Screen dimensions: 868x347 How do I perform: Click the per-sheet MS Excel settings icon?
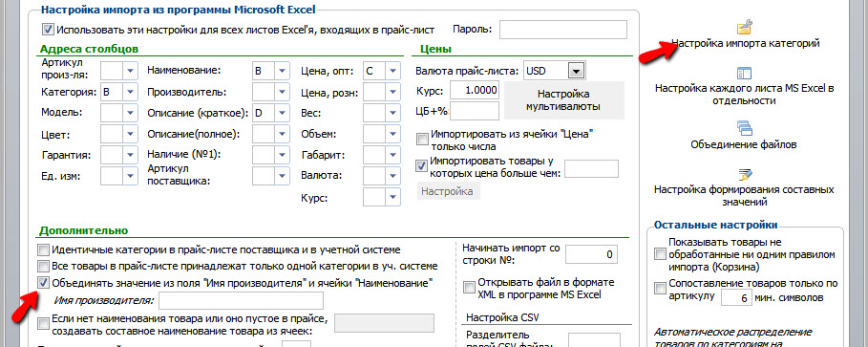744,74
